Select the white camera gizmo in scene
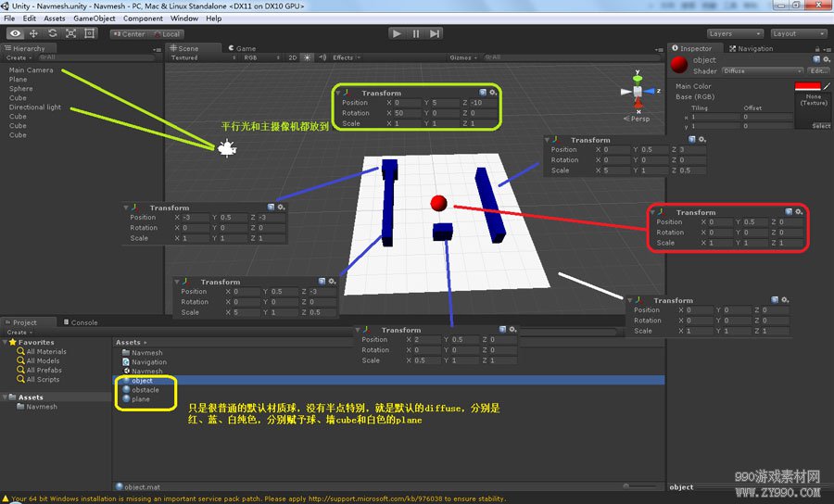Viewport: 834px width, 504px height. [x=227, y=148]
